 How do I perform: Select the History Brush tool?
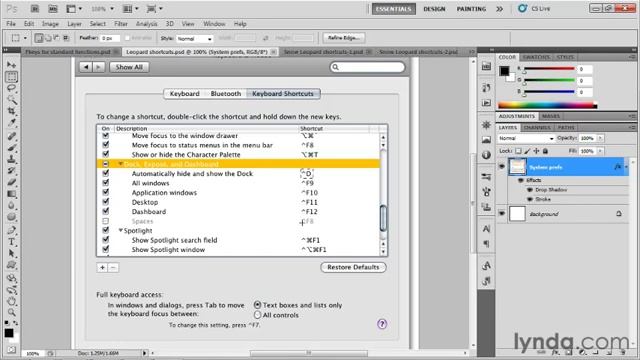pyautogui.click(x=11, y=171)
